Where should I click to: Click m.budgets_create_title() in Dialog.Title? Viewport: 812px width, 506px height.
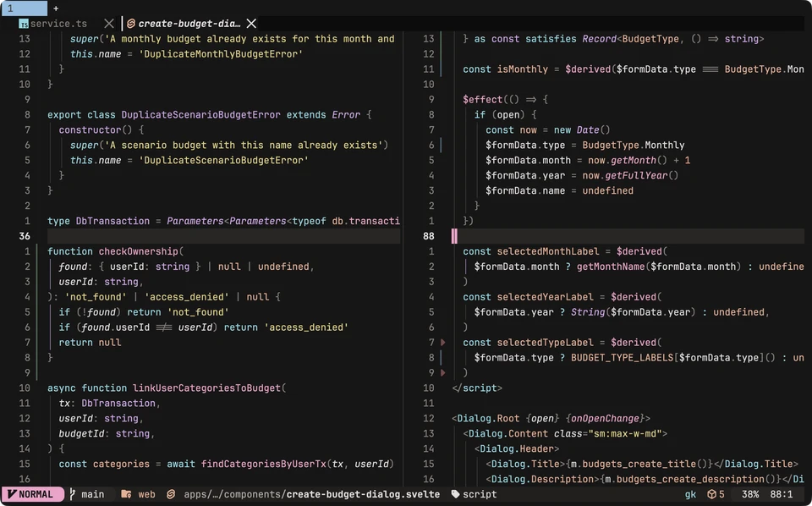coord(639,464)
